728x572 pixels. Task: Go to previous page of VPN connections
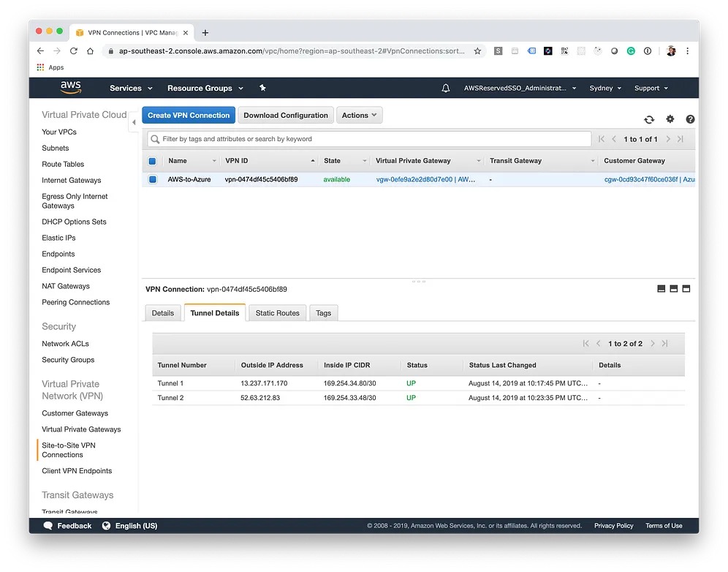[614, 139]
